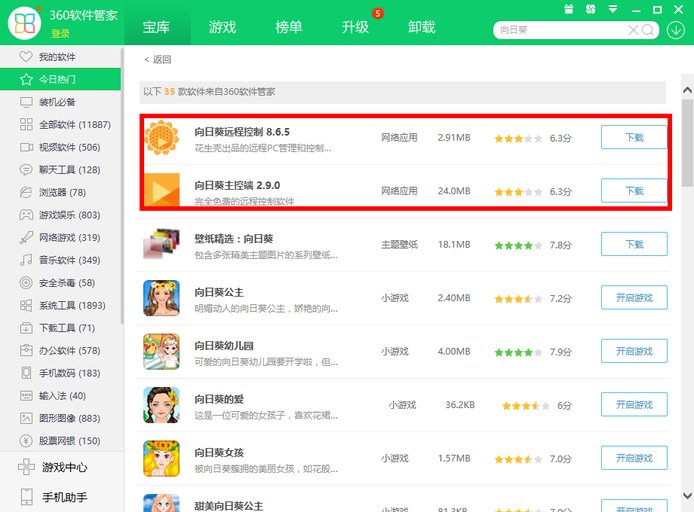Download 向日葵主控端 2.9.0
Image resolution: width=694 pixels, height=512 pixels.
(x=634, y=191)
